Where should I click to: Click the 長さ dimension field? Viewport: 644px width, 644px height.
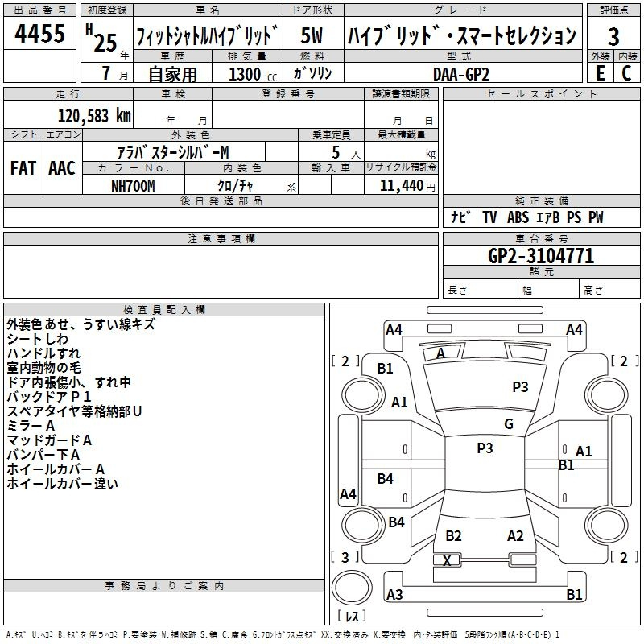click(480, 290)
